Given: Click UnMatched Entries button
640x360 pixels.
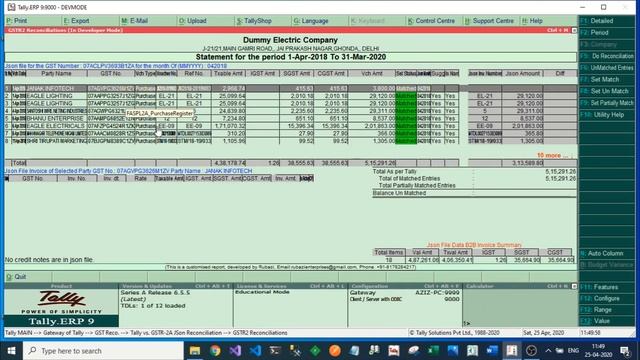Looking at the screenshot, I should [607, 68].
